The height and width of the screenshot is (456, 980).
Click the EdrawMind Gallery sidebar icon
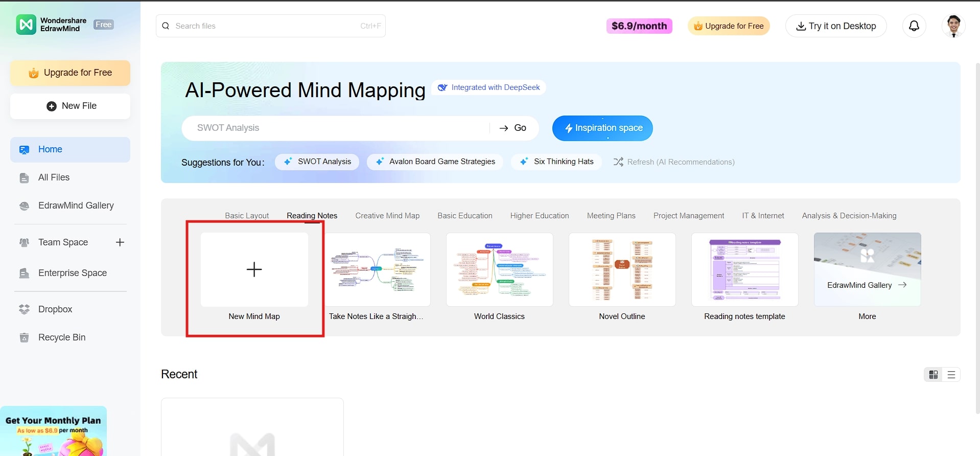point(24,206)
